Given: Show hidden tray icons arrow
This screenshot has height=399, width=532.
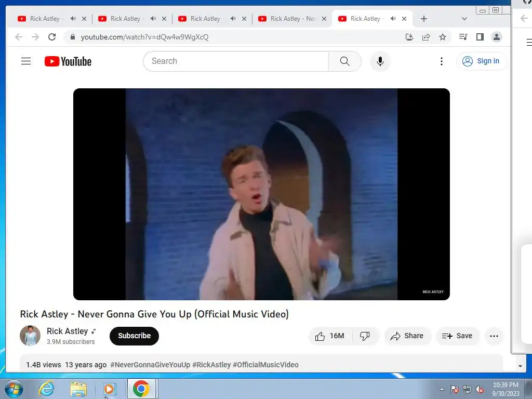Looking at the screenshot, I should click(x=442, y=389).
